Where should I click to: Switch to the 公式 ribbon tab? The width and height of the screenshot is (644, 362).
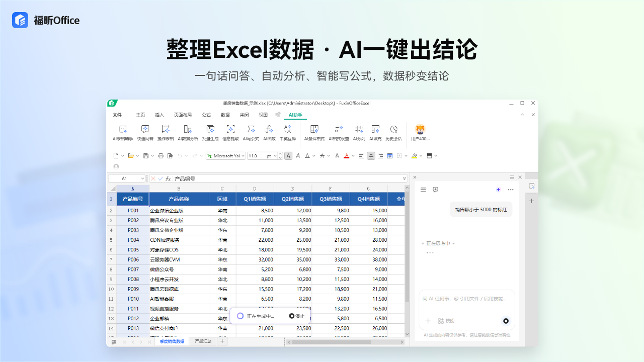point(206,115)
